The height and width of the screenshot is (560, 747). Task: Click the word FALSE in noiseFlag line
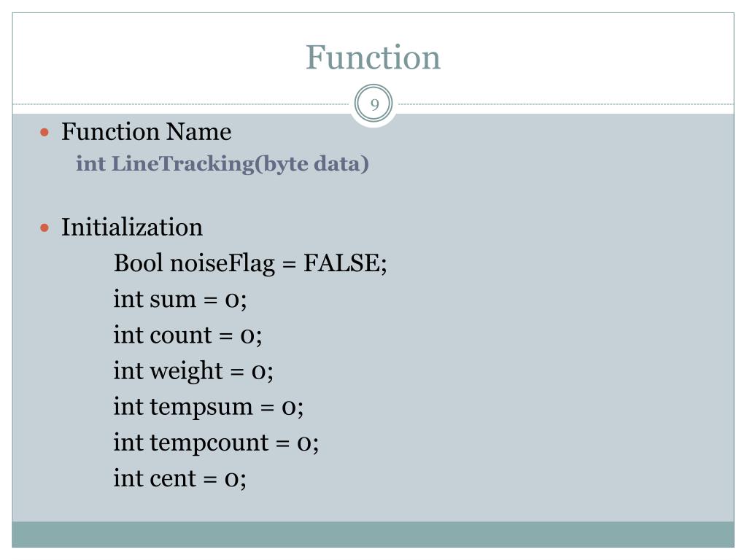pos(342,262)
